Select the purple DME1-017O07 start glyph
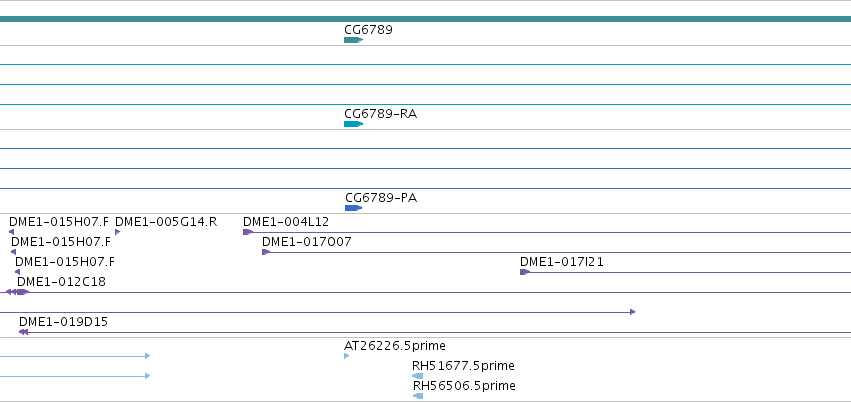 click(x=266, y=252)
